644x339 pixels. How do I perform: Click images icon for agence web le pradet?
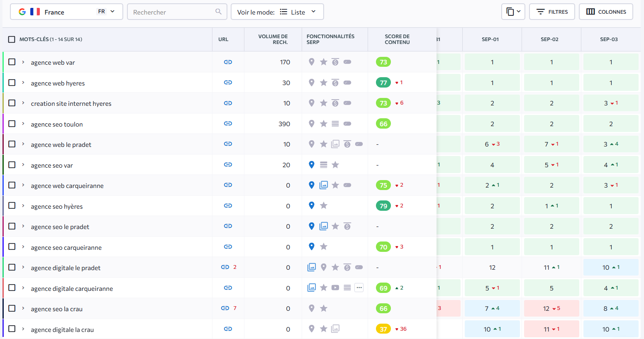pyautogui.click(x=335, y=144)
